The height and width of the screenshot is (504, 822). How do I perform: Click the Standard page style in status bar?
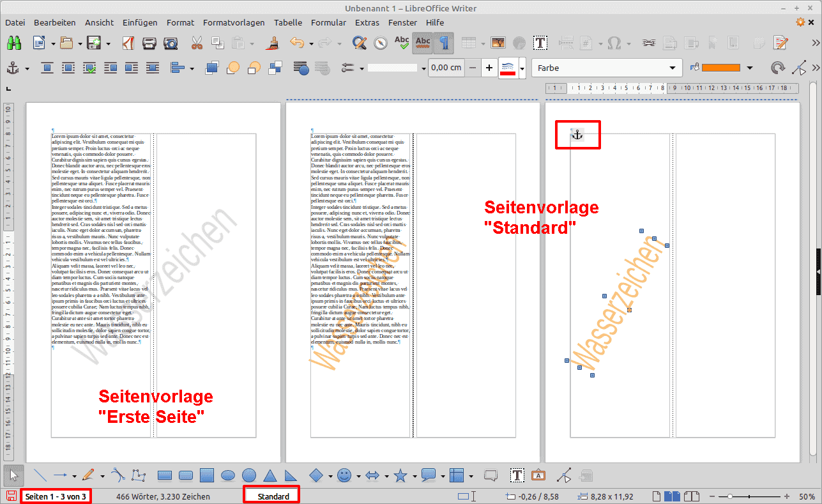click(273, 496)
